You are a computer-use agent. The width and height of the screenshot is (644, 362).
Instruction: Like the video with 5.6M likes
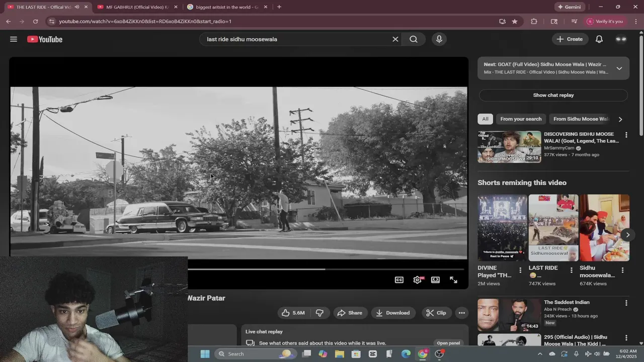tap(294, 313)
